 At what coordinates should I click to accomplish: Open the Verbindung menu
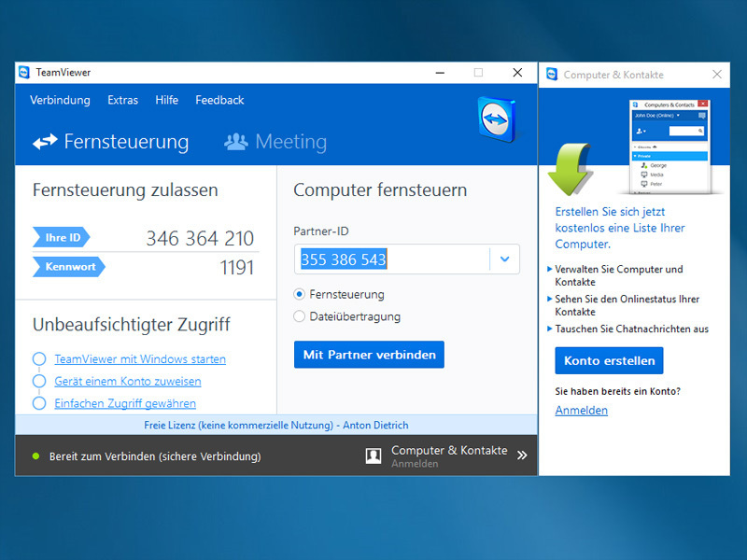click(x=60, y=100)
